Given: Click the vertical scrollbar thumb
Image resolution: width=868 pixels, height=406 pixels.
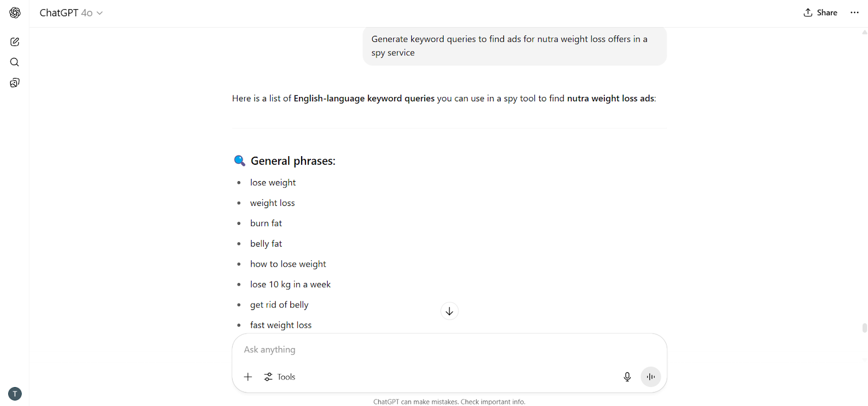Looking at the screenshot, I should pos(864,328).
